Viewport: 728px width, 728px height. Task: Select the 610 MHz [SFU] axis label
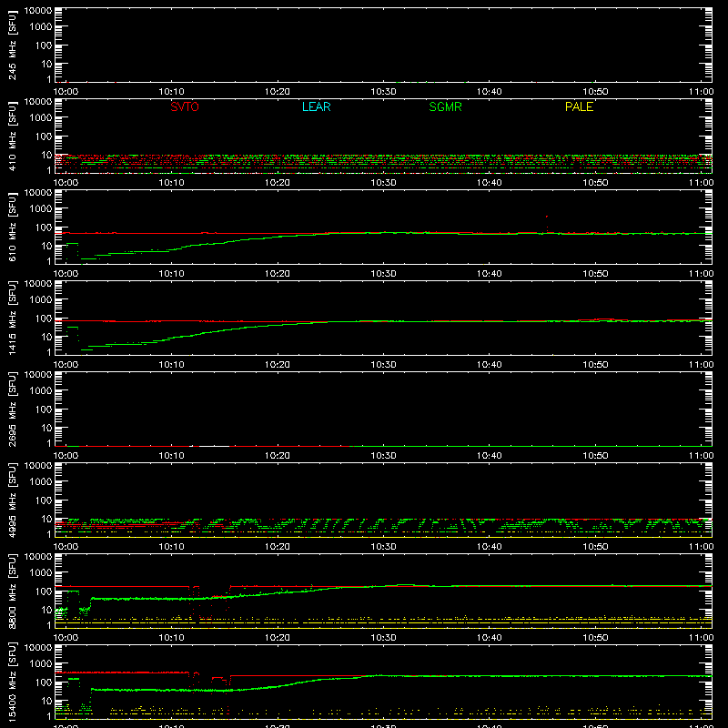(x=12, y=227)
